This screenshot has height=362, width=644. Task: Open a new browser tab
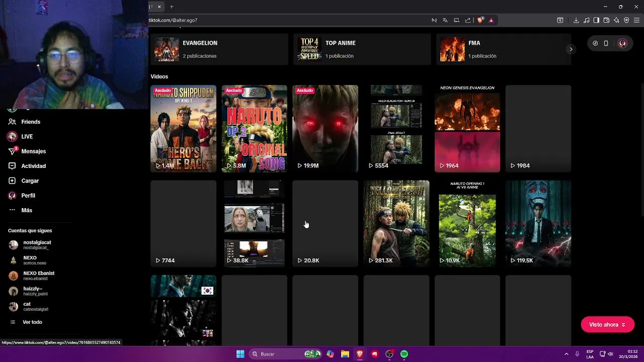(172, 7)
